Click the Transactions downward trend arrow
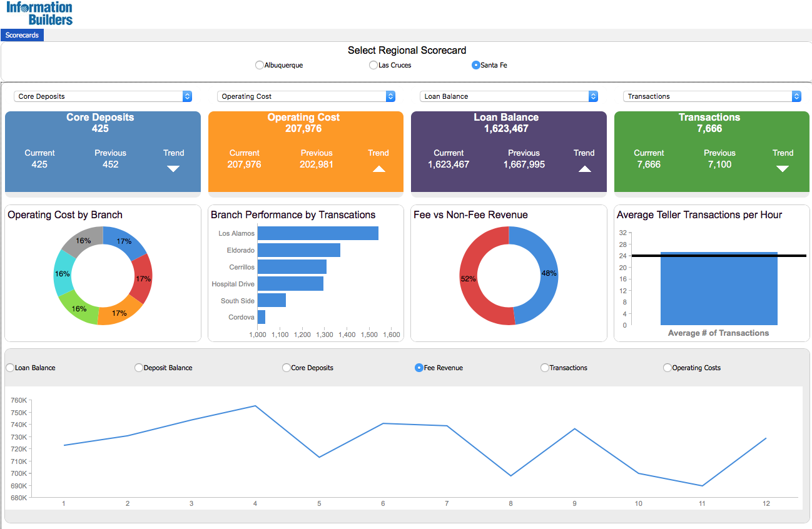The width and height of the screenshot is (812, 529). tap(782, 168)
